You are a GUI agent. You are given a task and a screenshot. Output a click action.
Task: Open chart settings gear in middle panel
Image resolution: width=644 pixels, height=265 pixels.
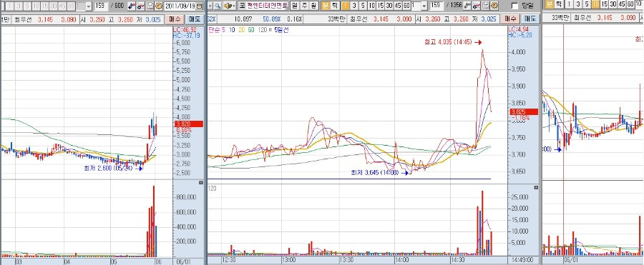[494, 6]
